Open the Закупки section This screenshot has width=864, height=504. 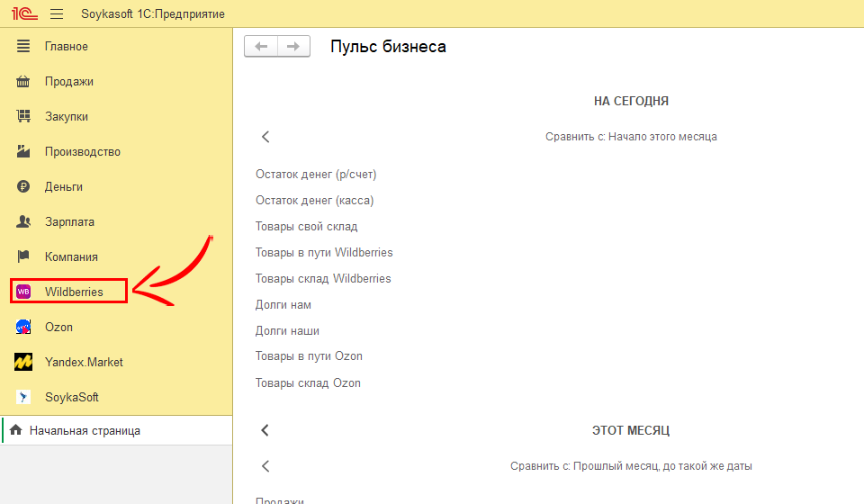pyautogui.click(x=67, y=117)
